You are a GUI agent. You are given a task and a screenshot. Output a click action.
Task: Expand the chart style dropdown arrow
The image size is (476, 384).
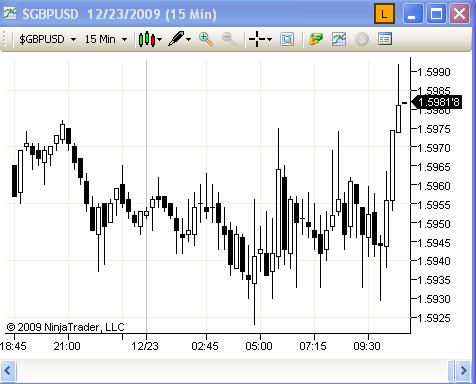coord(159,40)
